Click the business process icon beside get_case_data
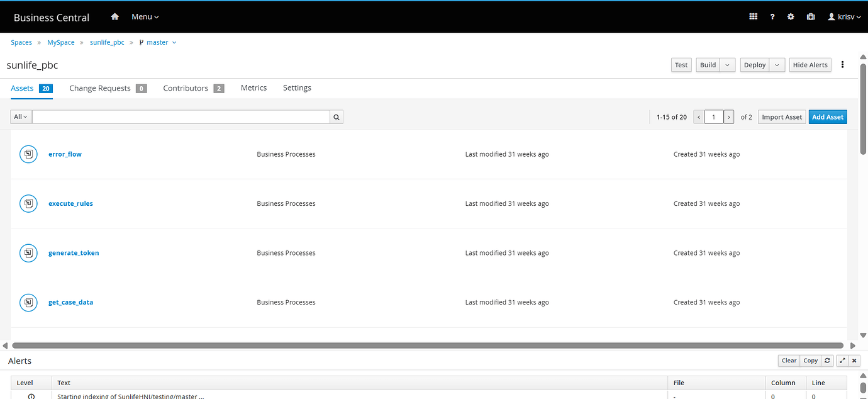Screen dimensions: 868x399 (x=28, y=302)
